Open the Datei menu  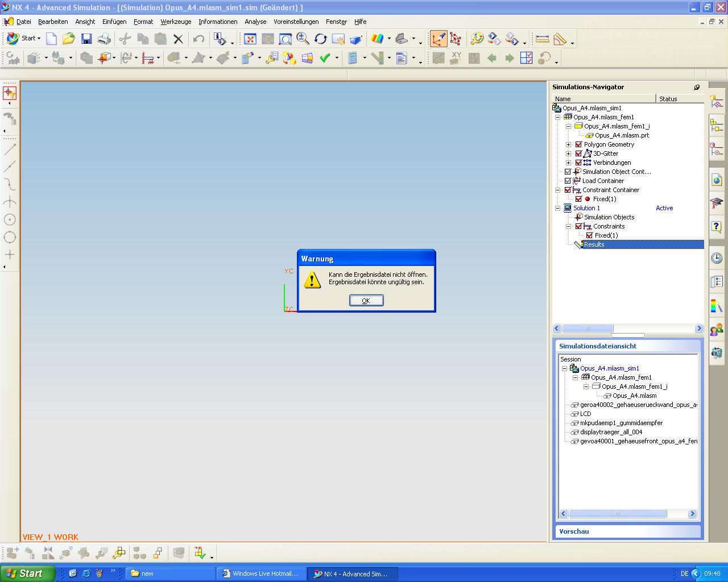[24, 22]
